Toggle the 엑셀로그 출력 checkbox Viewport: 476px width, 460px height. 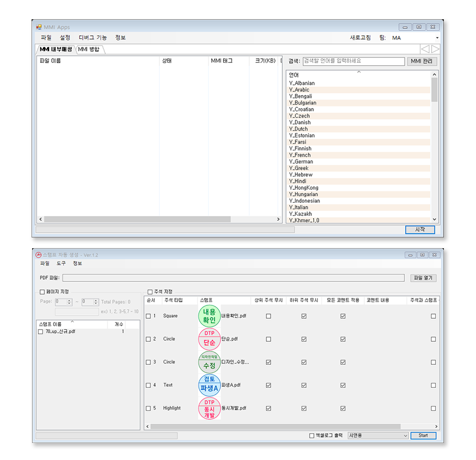(312, 435)
